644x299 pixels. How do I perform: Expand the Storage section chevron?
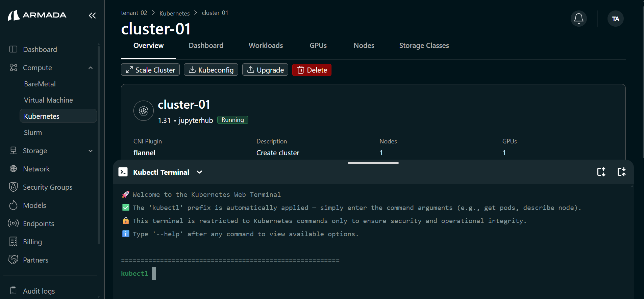pos(91,151)
